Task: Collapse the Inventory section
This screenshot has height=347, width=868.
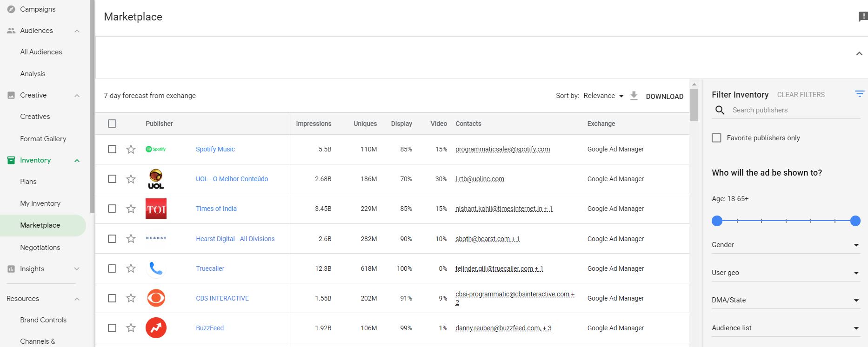Action: click(x=77, y=161)
